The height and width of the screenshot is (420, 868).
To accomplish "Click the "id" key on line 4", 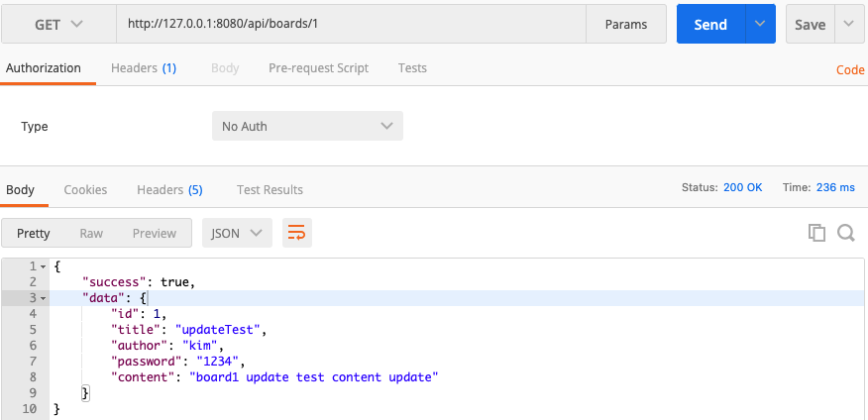I will (x=125, y=314).
